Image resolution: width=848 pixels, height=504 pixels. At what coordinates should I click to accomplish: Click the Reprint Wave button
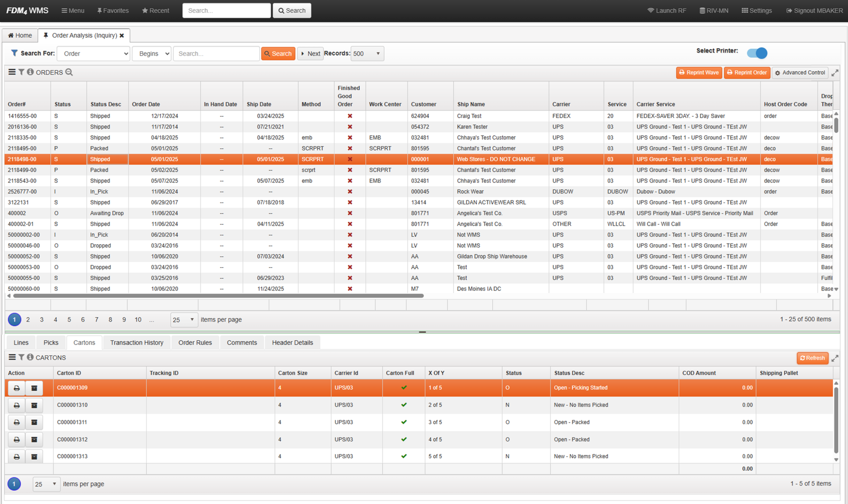click(699, 73)
